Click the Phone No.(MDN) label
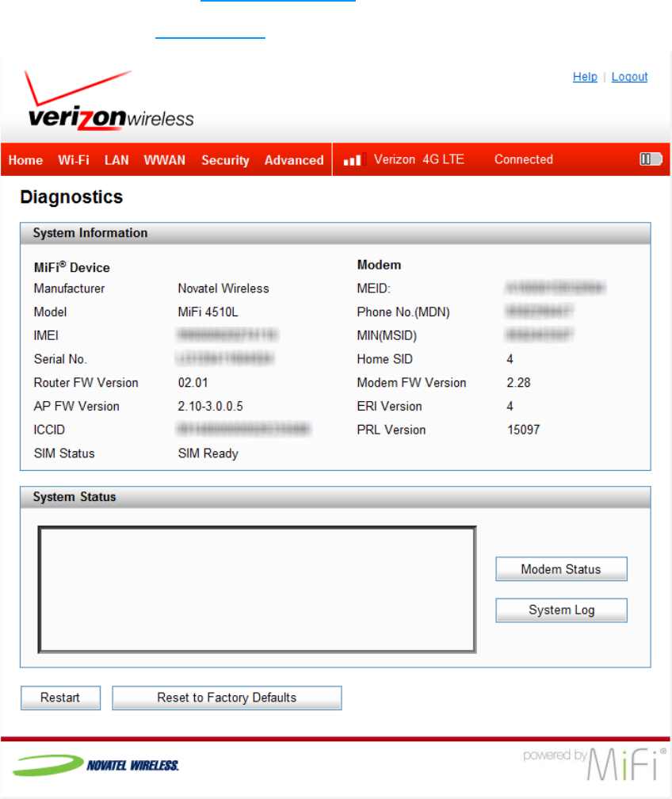Screen dimensions: 672x799 (x=403, y=312)
